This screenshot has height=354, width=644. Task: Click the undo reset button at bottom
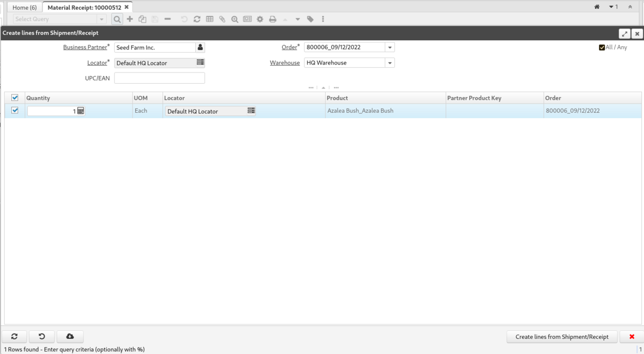tap(42, 336)
